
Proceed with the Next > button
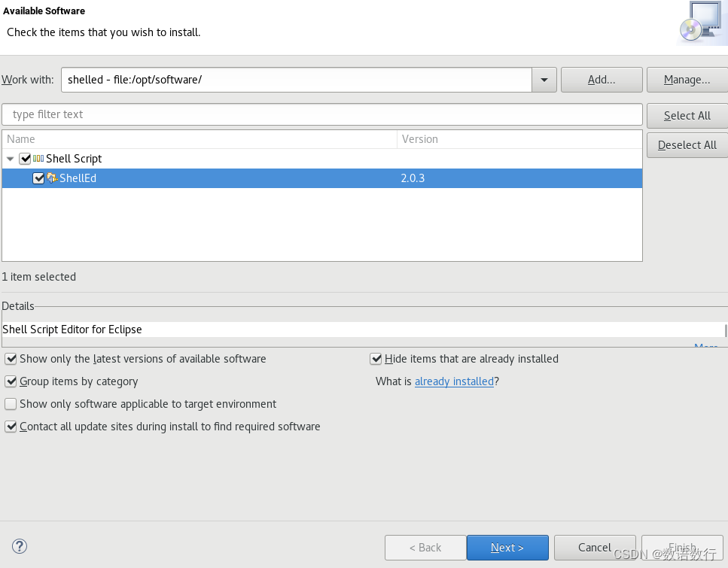[x=507, y=548]
